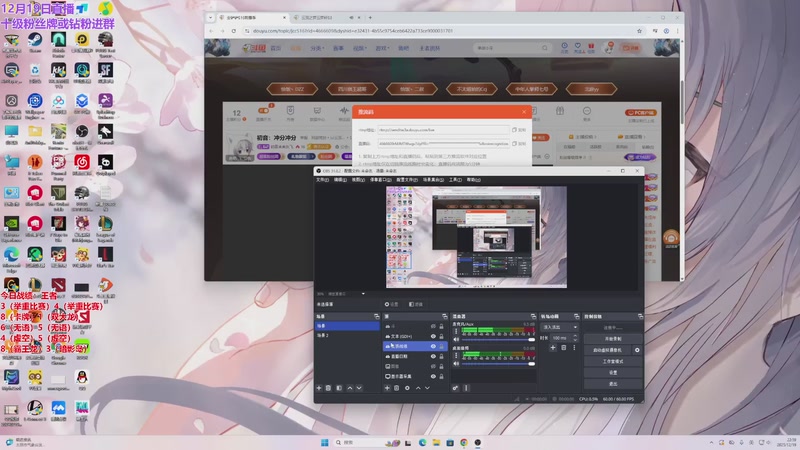Open 设置 button in OBS controls
This screenshot has height=450, width=800.
613,373
